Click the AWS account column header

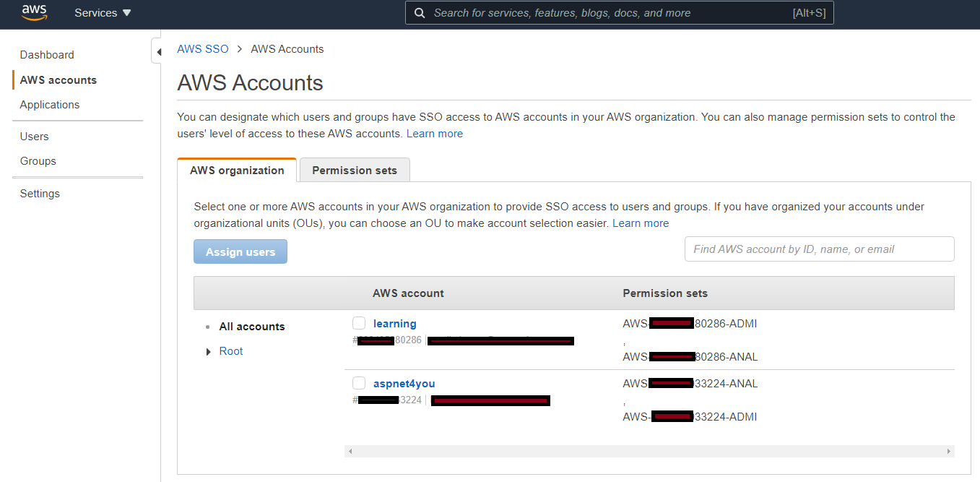point(408,293)
